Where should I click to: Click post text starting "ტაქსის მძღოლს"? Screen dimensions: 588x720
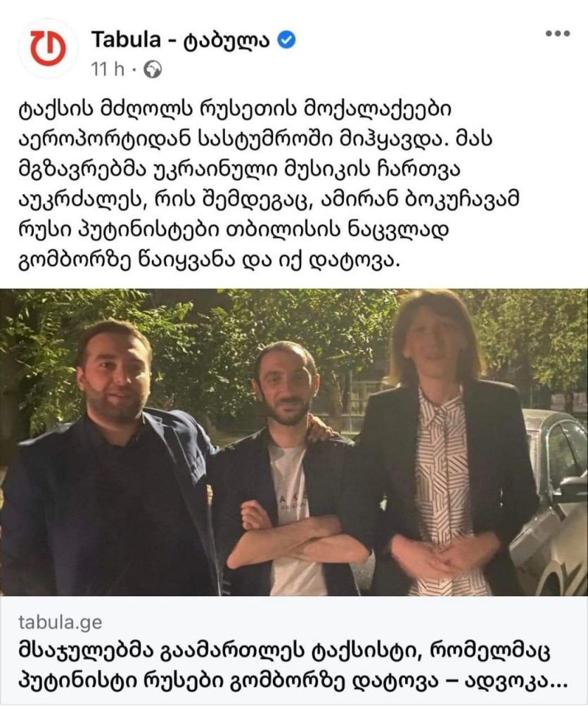pos(269,185)
